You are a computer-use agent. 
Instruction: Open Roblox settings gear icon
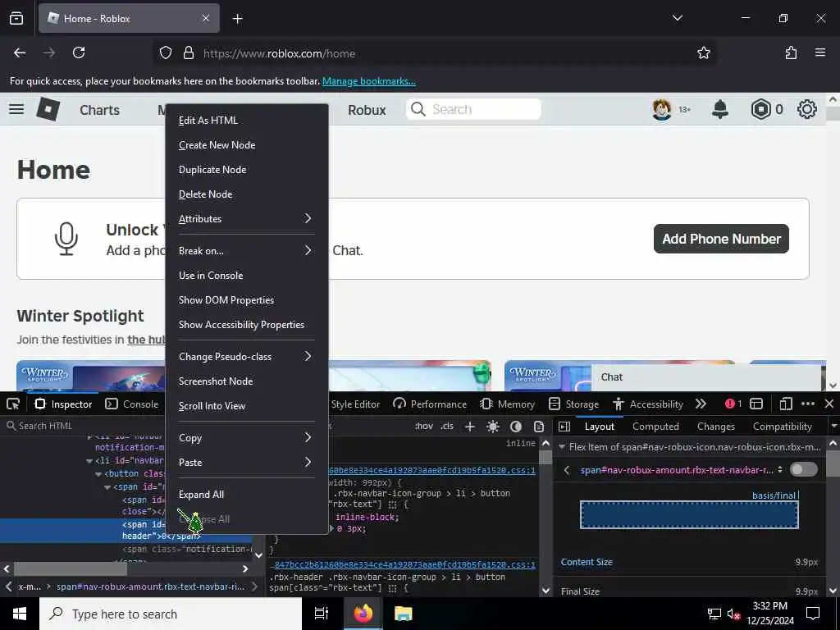coord(807,109)
